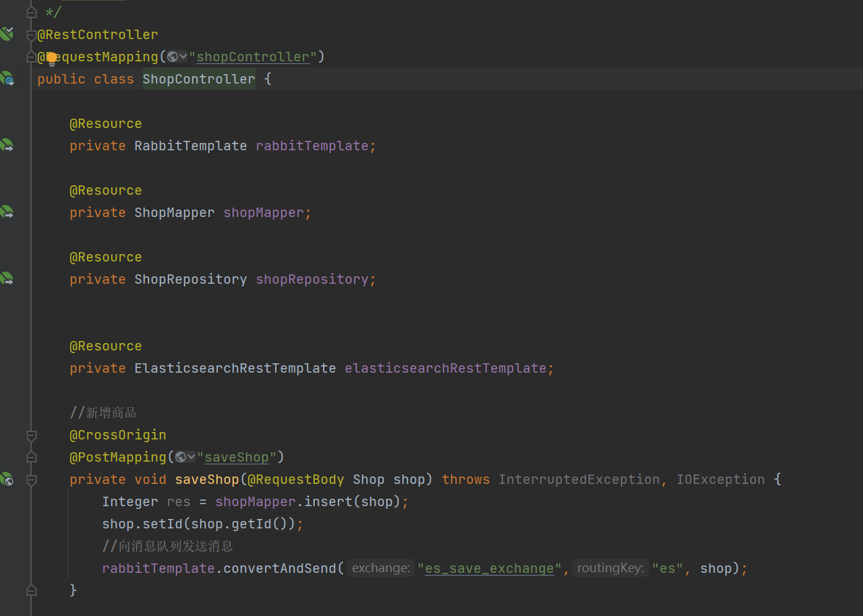Toggle the fold marker at the @RestController line
Viewport: 863px width, 616px height.
(31, 34)
